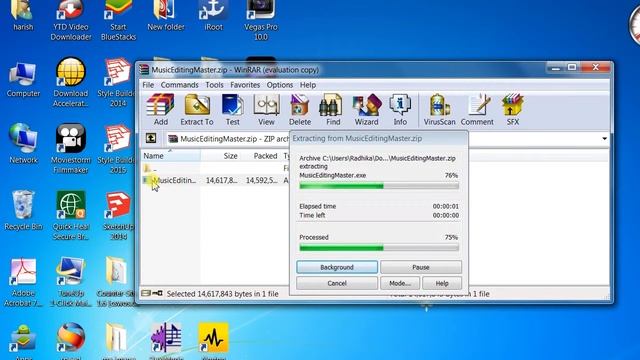640x360 pixels.
Task: Open the Options menu
Action: (280, 85)
